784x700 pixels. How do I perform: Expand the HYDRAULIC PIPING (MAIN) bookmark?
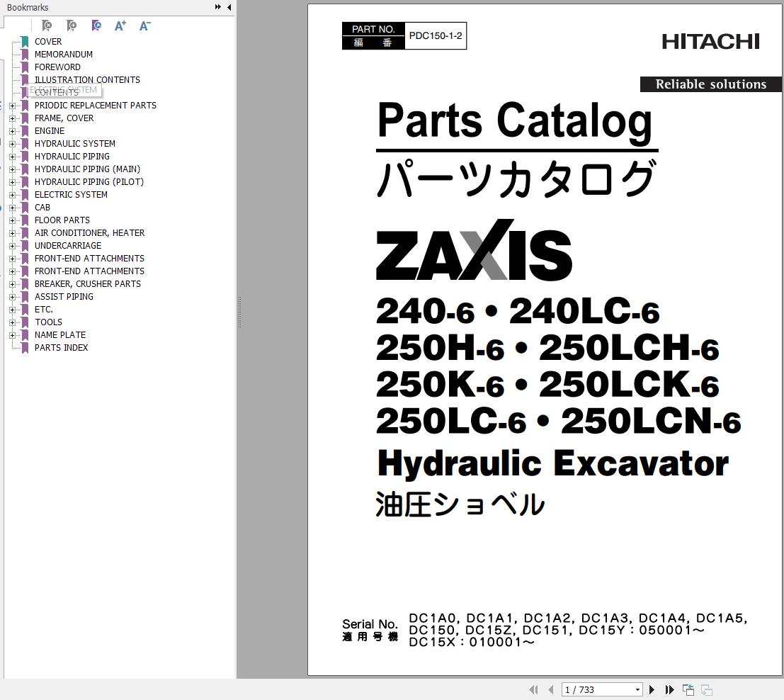coord(13,169)
